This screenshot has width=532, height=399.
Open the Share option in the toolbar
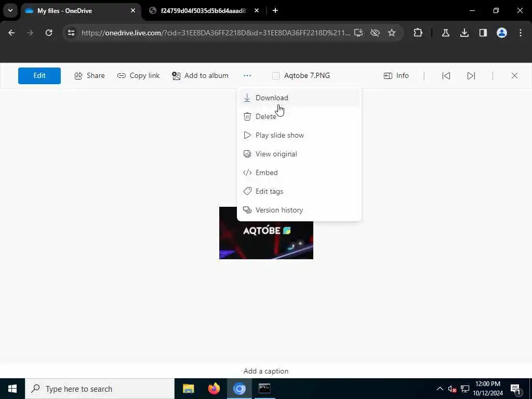tap(89, 76)
